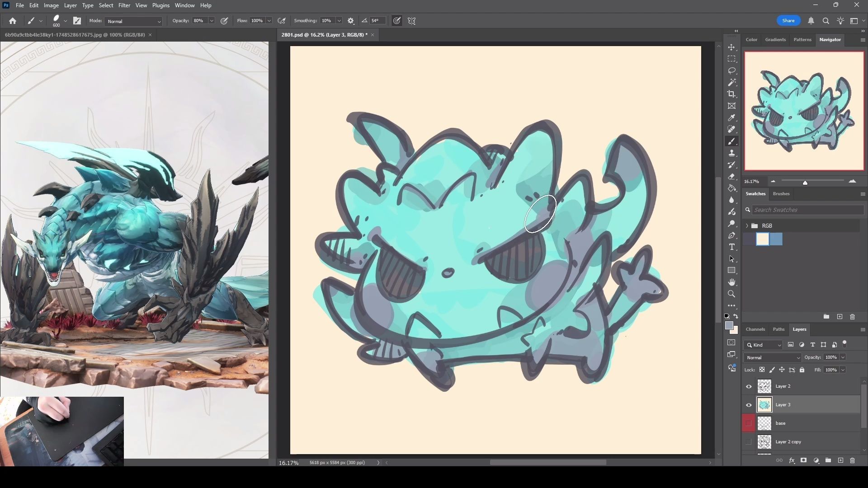Switch to the Gradients tab
Image resolution: width=868 pixels, height=488 pixels.
coord(775,40)
